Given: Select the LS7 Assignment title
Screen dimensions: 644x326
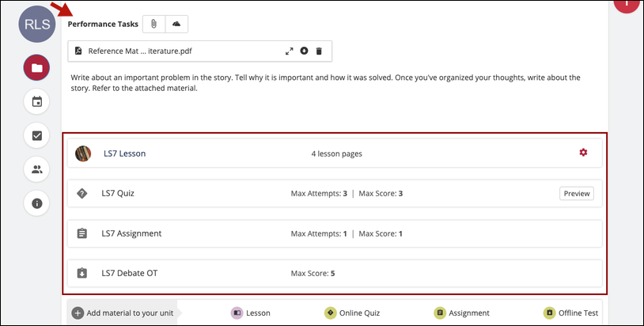Looking at the screenshot, I should (x=131, y=233).
